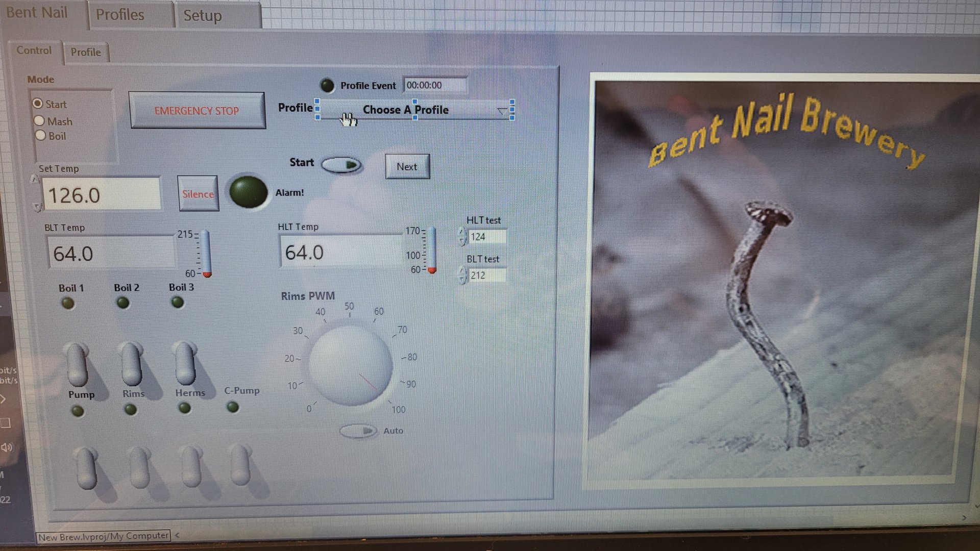Viewport: 980px width, 551px height.
Task: Click the Profile Event LED indicator
Action: (327, 85)
